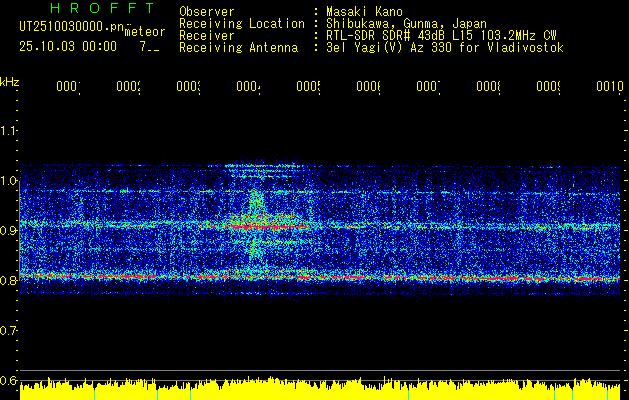Click the Receiving Location label
The height and width of the screenshot is (400, 629).
[x=242, y=23]
